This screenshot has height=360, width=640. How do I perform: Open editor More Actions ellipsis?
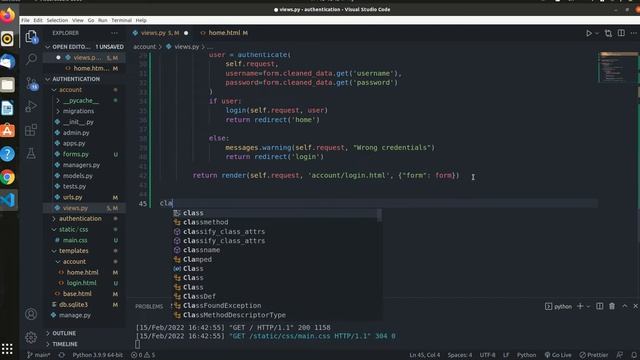(x=633, y=33)
